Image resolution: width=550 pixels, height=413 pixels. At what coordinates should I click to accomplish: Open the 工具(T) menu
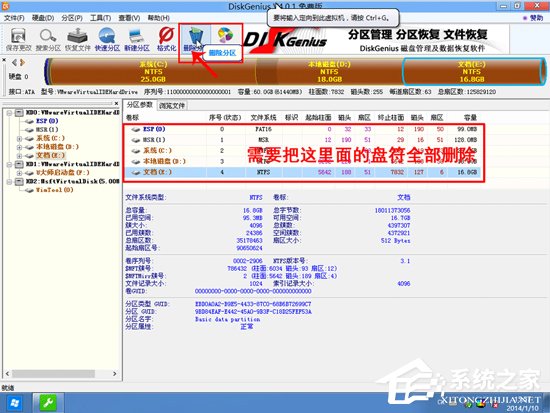pos(100,18)
